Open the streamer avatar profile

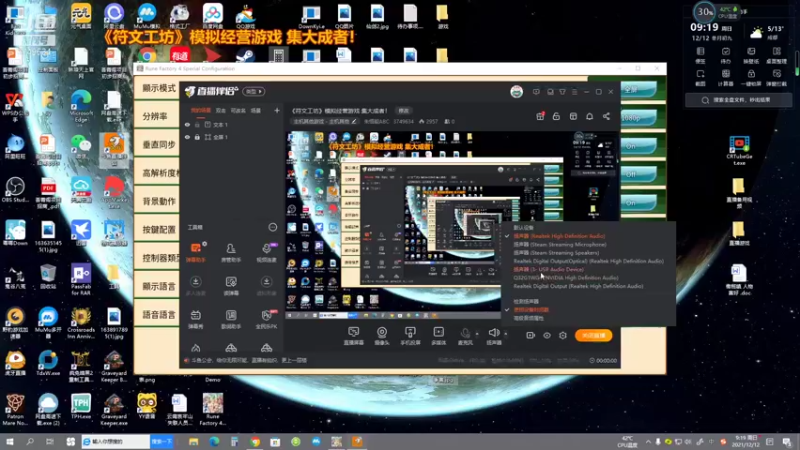[516, 92]
